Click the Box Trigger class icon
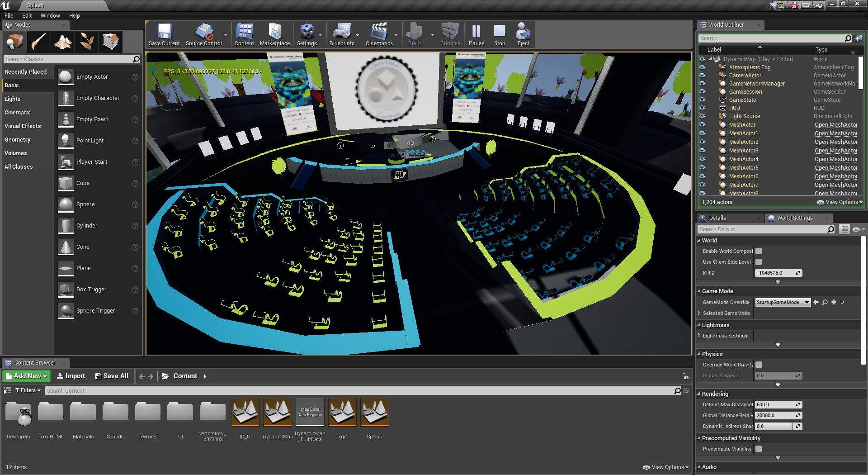Viewport: 868px width, 475px height. [66, 290]
